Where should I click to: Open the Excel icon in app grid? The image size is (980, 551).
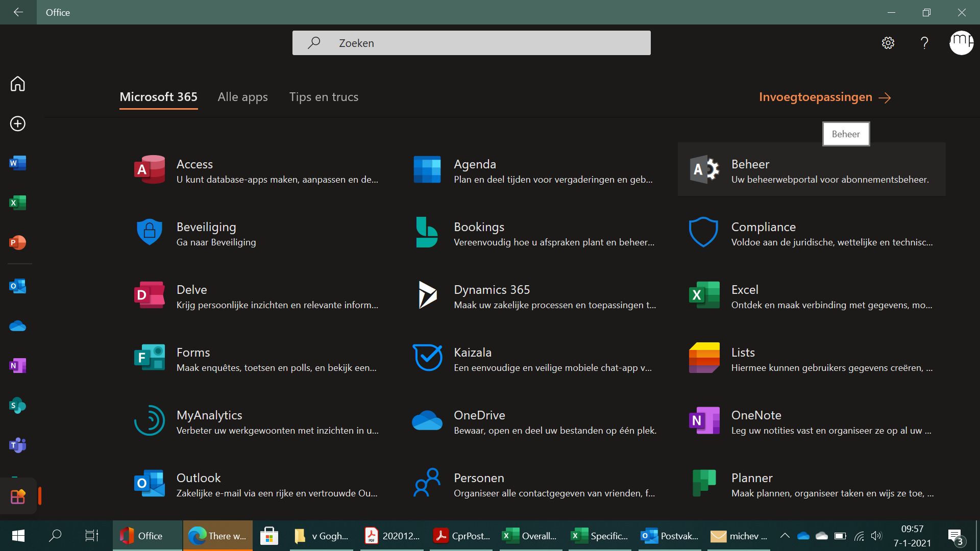pos(704,295)
